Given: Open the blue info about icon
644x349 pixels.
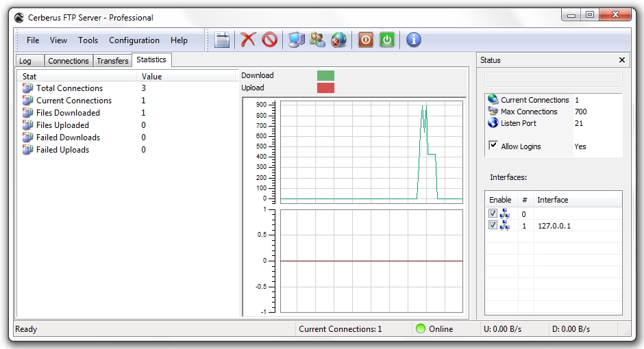Looking at the screenshot, I should (x=414, y=40).
